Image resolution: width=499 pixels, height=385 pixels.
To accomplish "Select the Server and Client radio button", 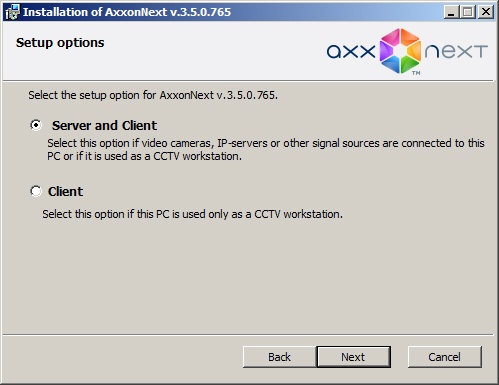I will point(36,125).
